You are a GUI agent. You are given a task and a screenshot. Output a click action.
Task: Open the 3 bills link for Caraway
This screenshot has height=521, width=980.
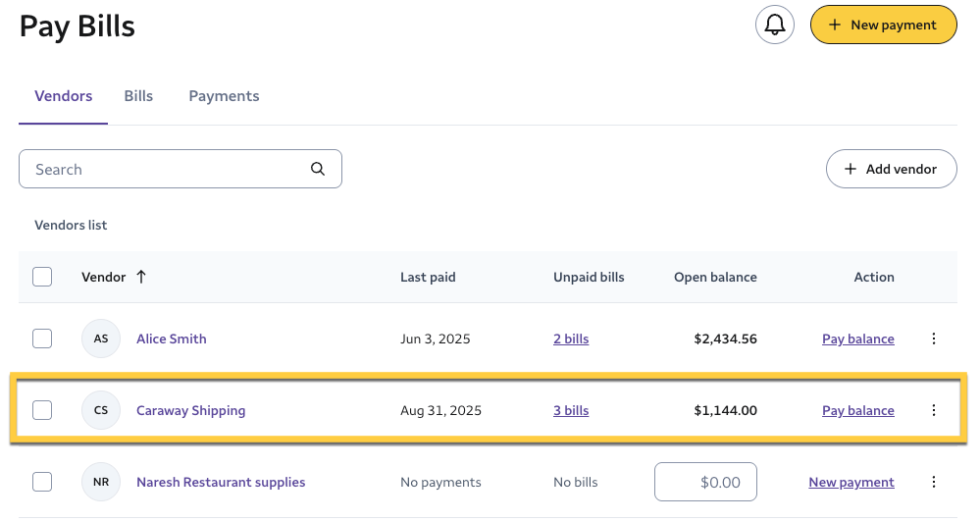pyautogui.click(x=571, y=410)
